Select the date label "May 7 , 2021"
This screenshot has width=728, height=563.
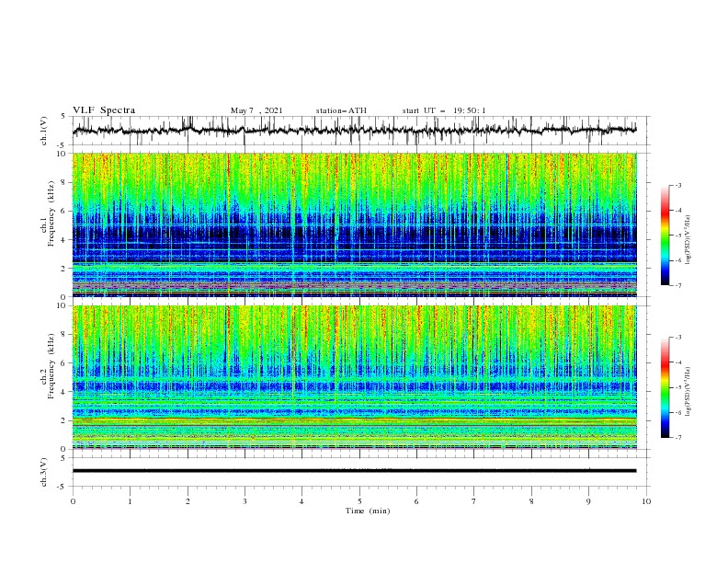(x=256, y=110)
